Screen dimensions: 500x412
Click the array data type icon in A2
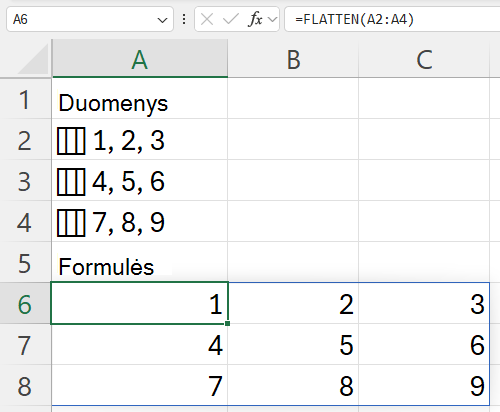pos(71,141)
